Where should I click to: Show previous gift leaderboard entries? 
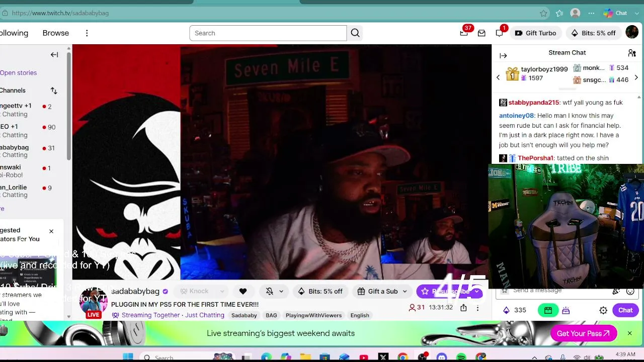[x=498, y=78]
